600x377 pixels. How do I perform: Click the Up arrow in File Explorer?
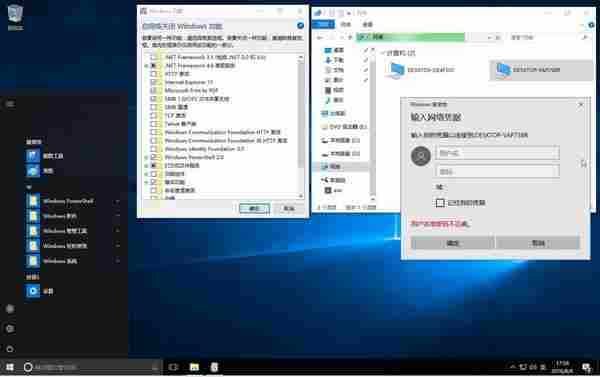pos(349,38)
